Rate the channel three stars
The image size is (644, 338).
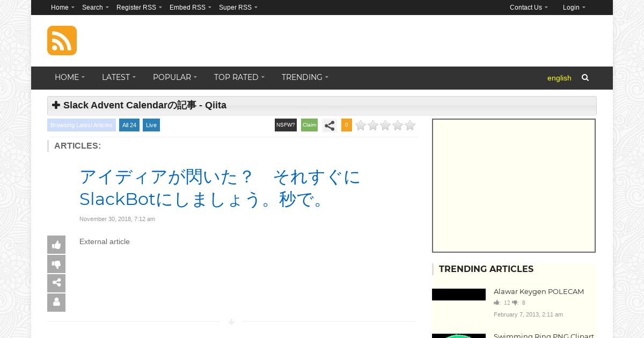(x=385, y=126)
